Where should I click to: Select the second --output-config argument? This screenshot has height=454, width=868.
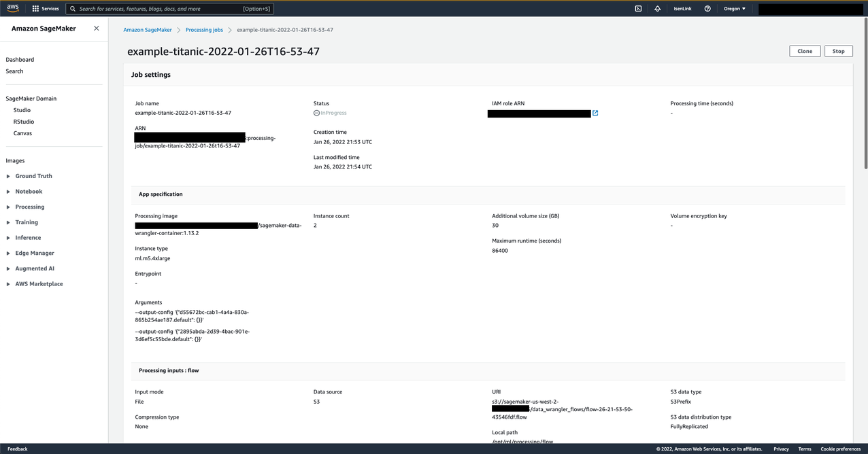click(x=193, y=335)
